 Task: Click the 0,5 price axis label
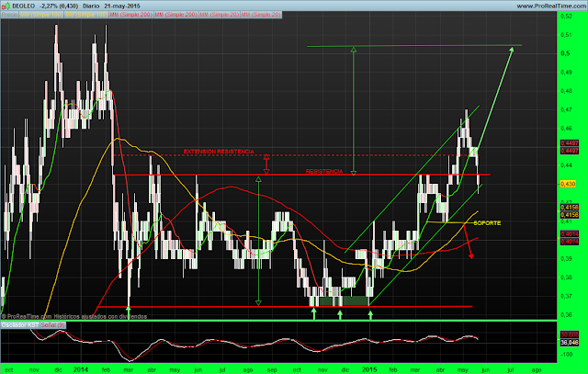tap(565, 53)
